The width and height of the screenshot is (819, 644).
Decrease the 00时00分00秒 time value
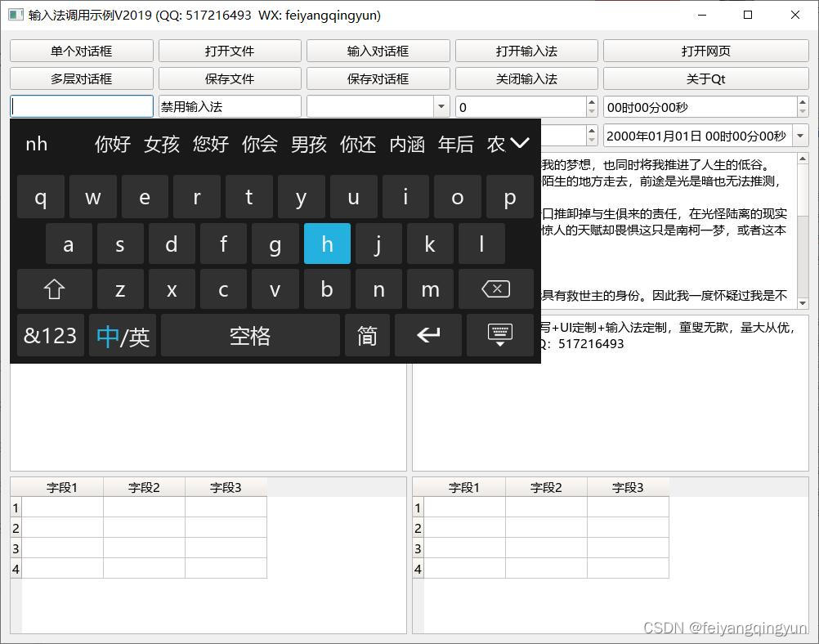[803, 111]
